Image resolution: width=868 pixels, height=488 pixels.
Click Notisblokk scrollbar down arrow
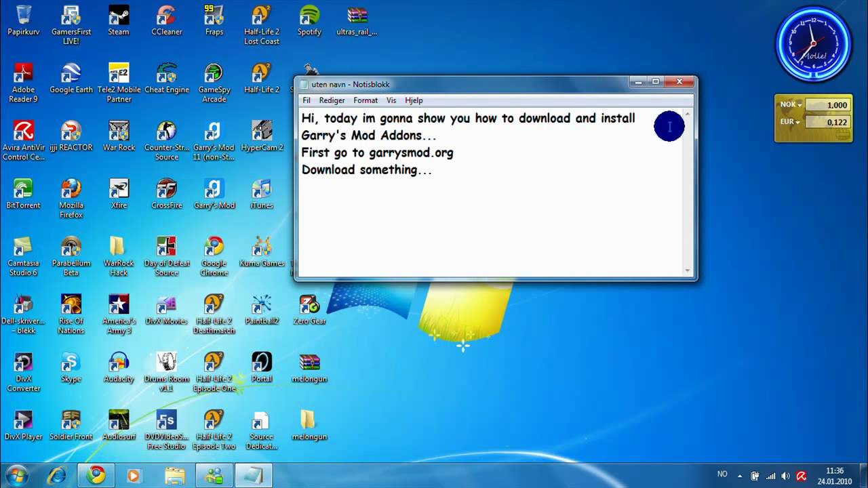click(688, 271)
